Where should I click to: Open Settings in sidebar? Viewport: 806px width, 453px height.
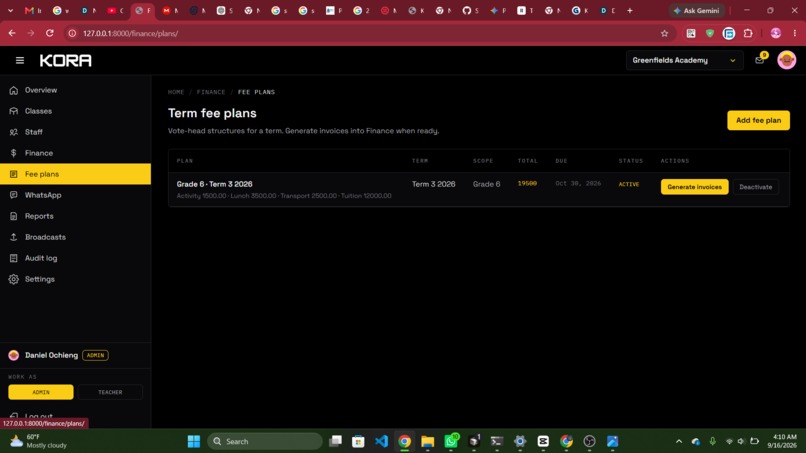point(76,279)
